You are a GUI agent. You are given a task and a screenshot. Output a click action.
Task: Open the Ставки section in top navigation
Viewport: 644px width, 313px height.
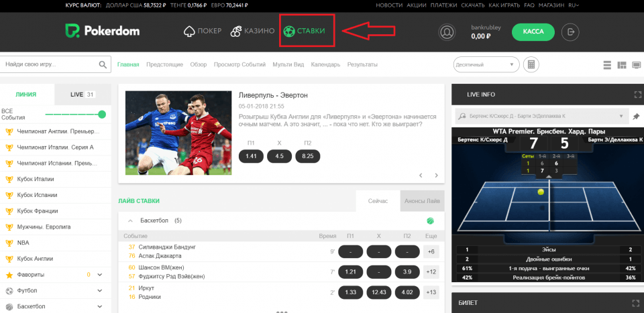304,32
